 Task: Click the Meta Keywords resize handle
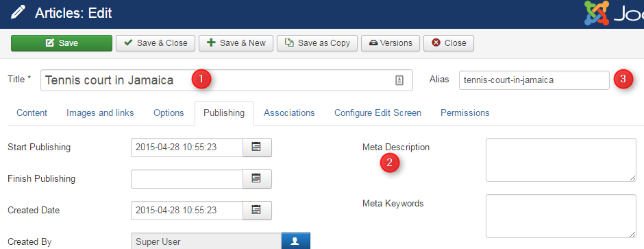point(633,234)
